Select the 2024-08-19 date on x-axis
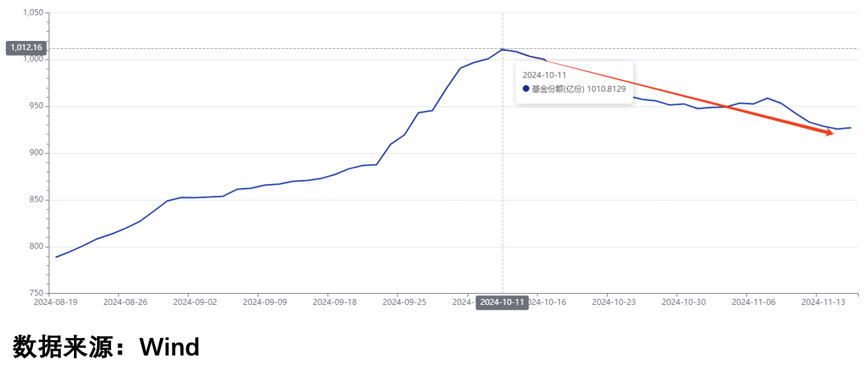 tap(55, 302)
